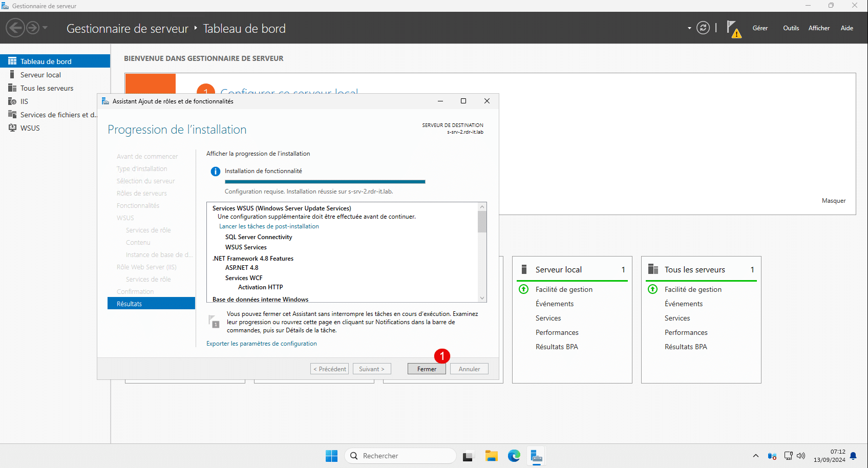This screenshot has width=868, height=468.
Task: Click the back navigation arrow in the header
Action: 15,28
